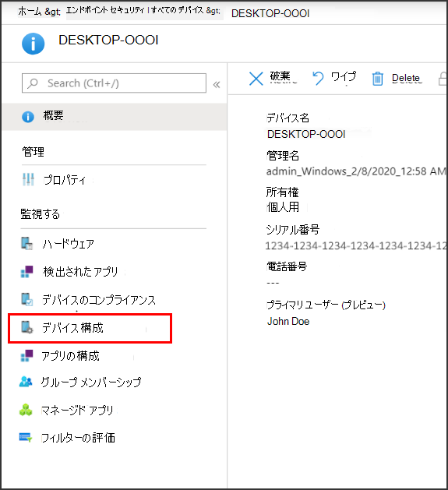Click the admin_Windows_2/8/2020 management name value

356,171
